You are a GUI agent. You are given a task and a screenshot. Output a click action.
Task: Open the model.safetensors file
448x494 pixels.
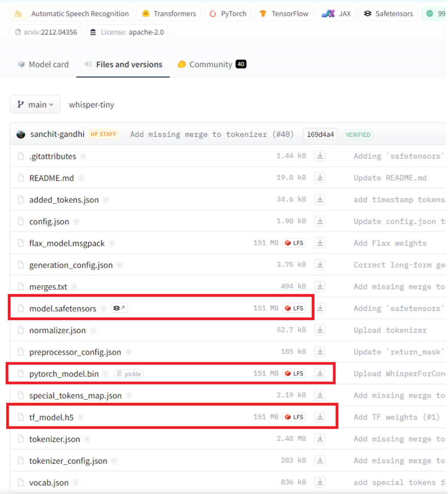coord(63,309)
